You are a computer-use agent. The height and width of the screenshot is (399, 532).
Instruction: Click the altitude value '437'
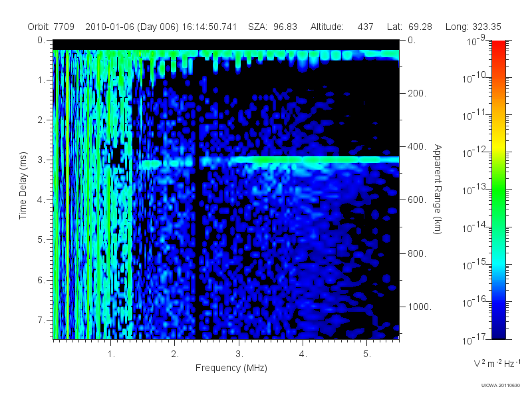(365, 27)
